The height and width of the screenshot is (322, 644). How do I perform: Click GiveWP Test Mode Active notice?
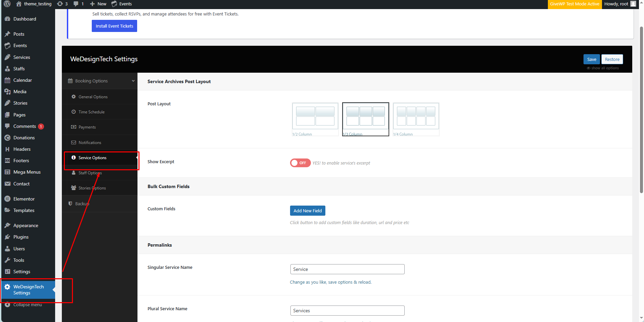pyautogui.click(x=574, y=4)
